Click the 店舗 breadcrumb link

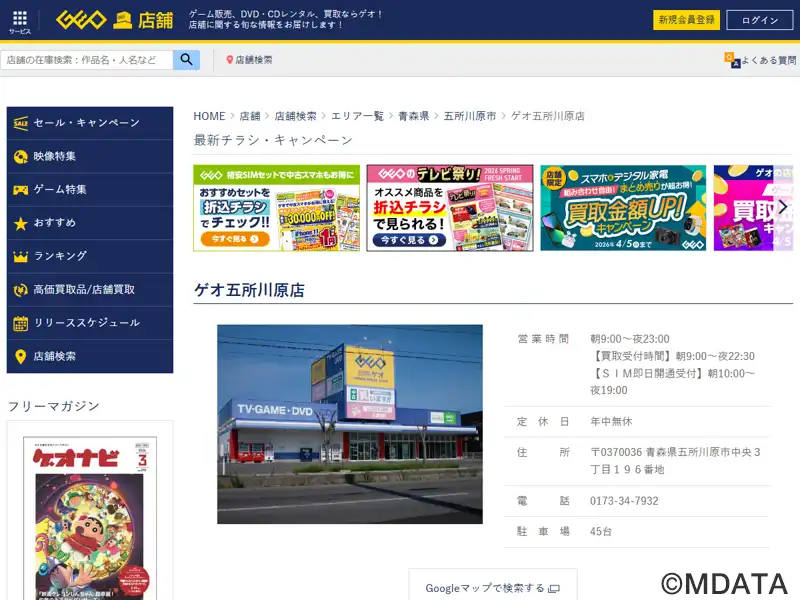pyautogui.click(x=250, y=116)
